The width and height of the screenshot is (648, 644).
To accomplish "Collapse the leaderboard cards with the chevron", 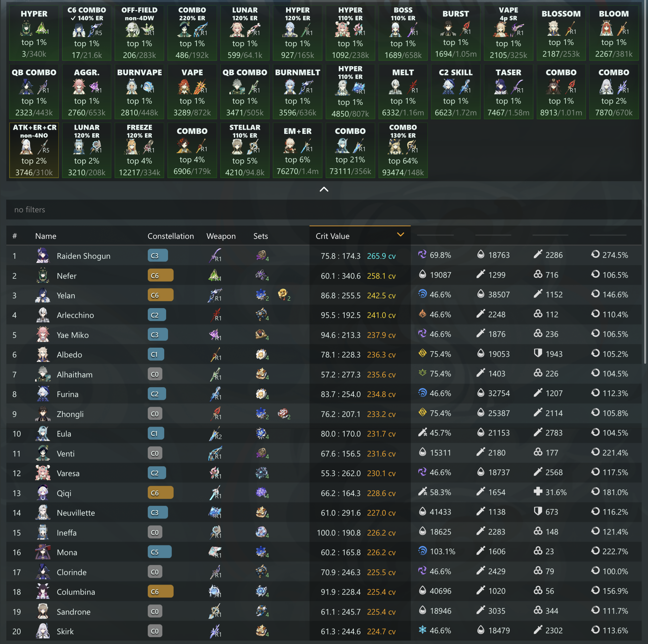I will (324, 189).
